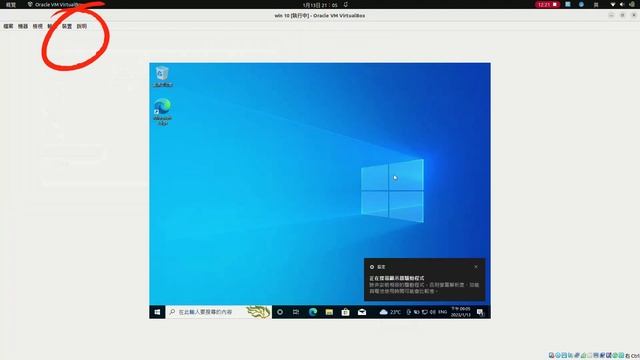Click the driver setup notification message body

pos(424,284)
